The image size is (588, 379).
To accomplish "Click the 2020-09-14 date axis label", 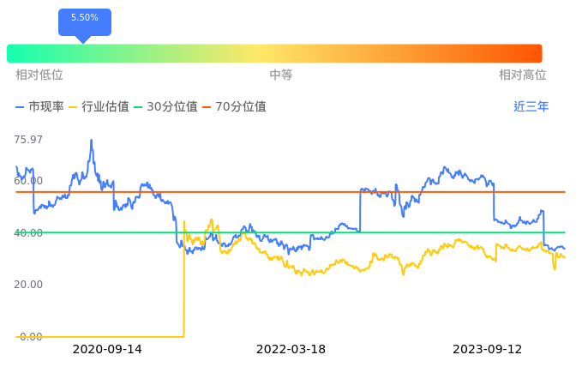I will (x=107, y=350).
